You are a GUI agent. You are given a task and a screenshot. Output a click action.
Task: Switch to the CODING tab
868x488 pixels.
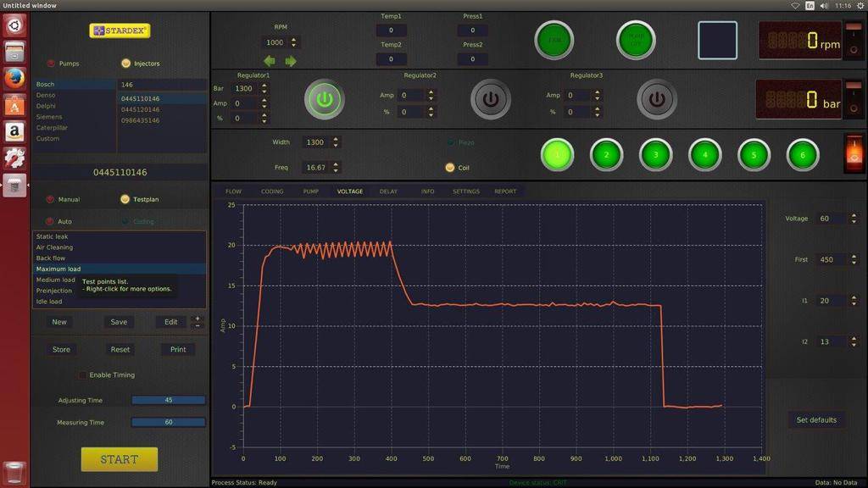pos(272,191)
